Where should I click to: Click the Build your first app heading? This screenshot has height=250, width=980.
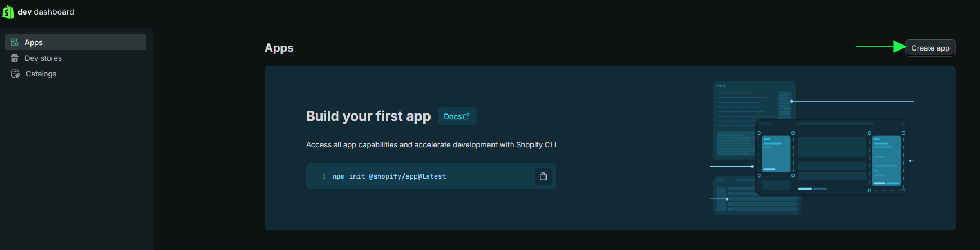pos(368,116)
